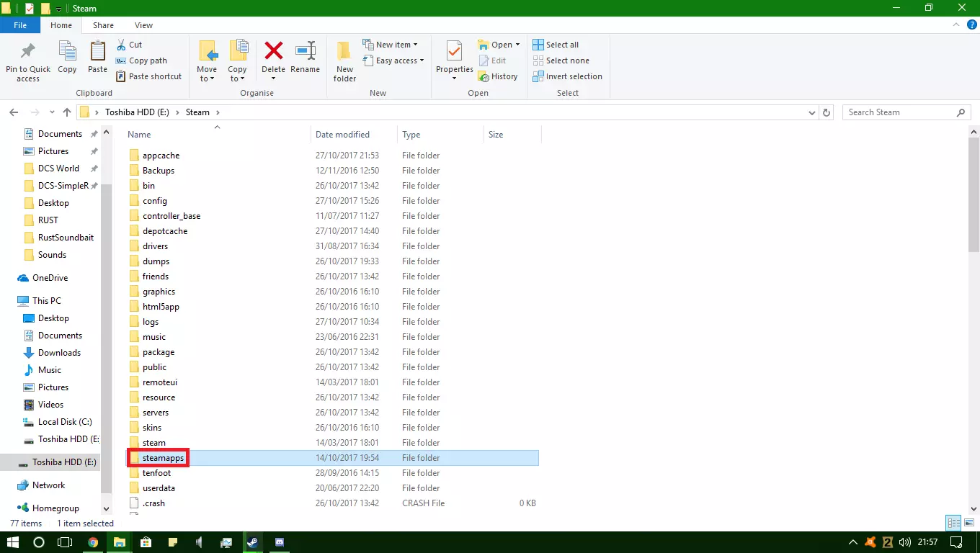Open the Action Center notifications icon
980x553 pixels.
(956, 542)
